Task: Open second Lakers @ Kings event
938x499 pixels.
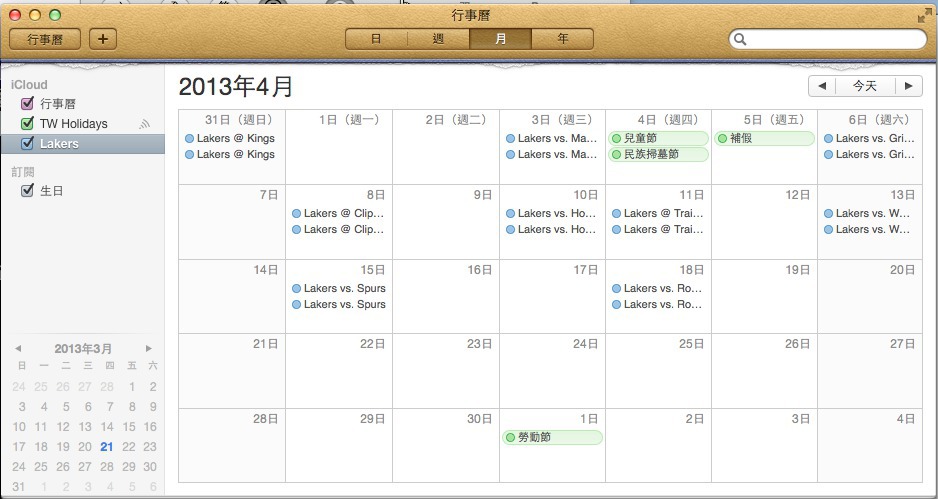Action: click(230, 154)
